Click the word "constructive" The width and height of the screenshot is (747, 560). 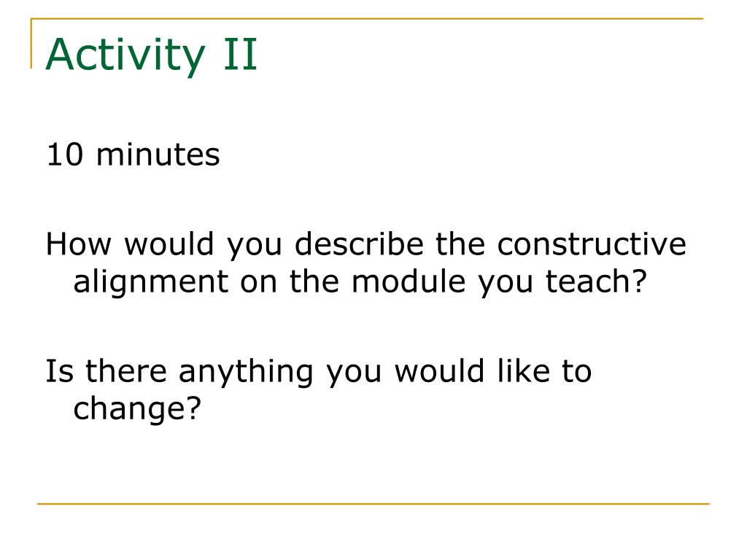[592, 244]
